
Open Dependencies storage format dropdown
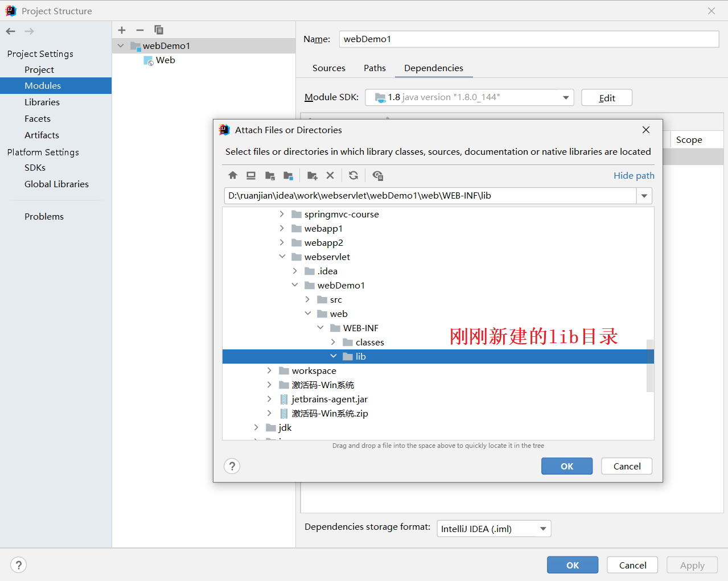[543, 529]
